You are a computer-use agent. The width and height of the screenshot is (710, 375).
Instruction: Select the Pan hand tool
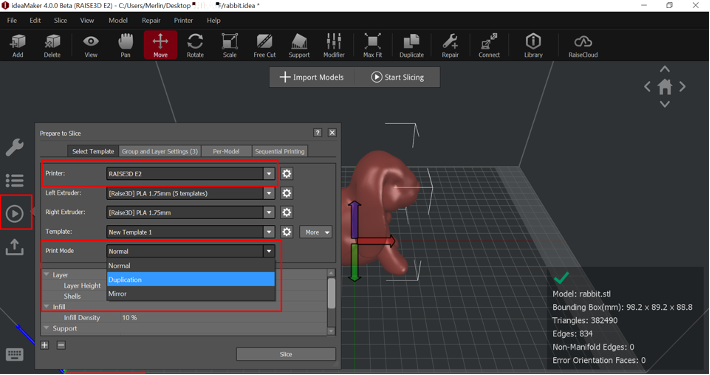(125, 45)
